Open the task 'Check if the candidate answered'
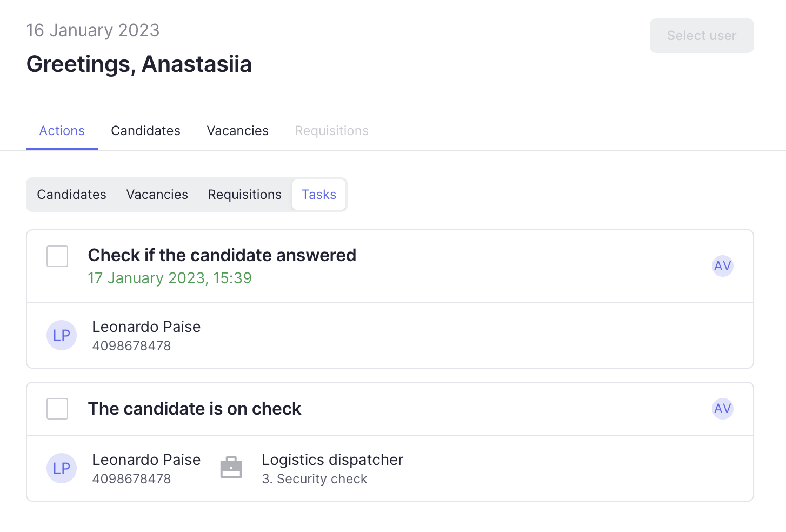 [222, 255]
